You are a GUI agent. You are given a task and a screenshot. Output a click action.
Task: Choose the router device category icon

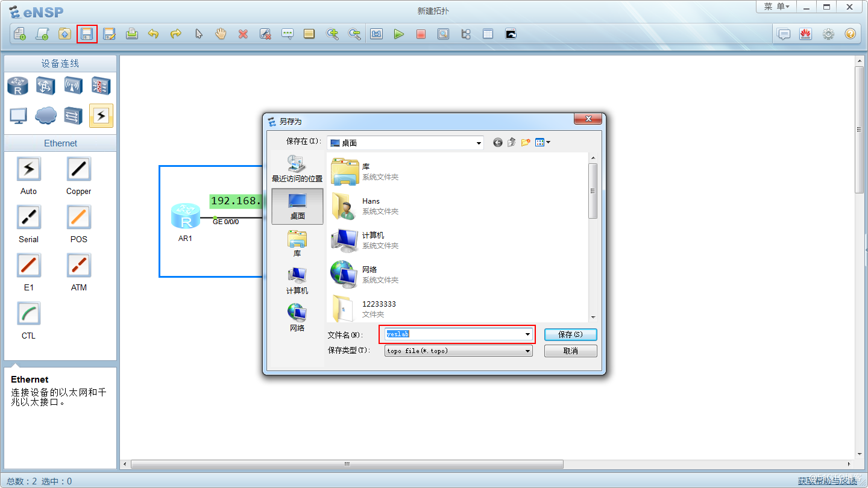pyautogui.click(x=17, y=86)
